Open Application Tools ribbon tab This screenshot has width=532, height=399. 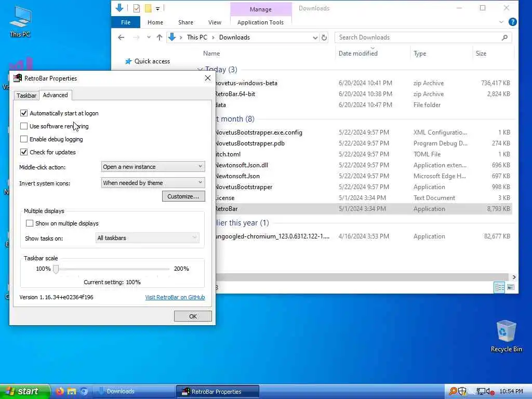pyautogui.click(x=261, y=22)
